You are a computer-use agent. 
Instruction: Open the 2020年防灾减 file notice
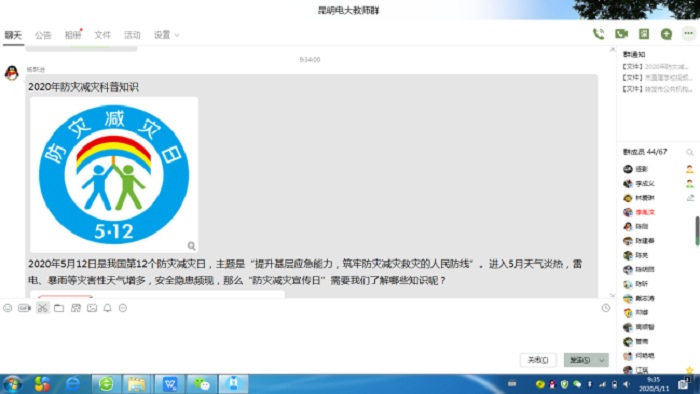pyautogui.click(x=655, y=66)
